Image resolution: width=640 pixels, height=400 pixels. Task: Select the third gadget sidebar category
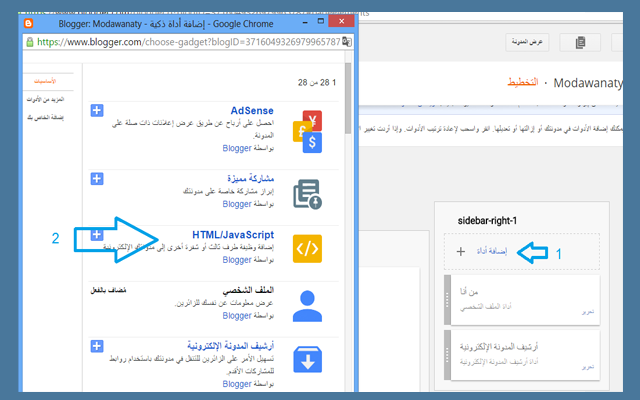tap(45, 118)
